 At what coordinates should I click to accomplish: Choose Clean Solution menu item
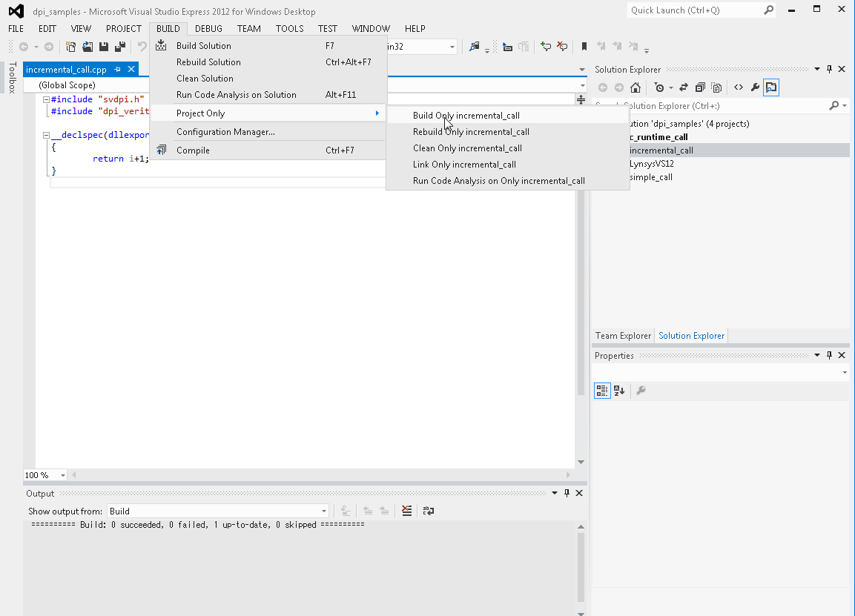[268, 79]
